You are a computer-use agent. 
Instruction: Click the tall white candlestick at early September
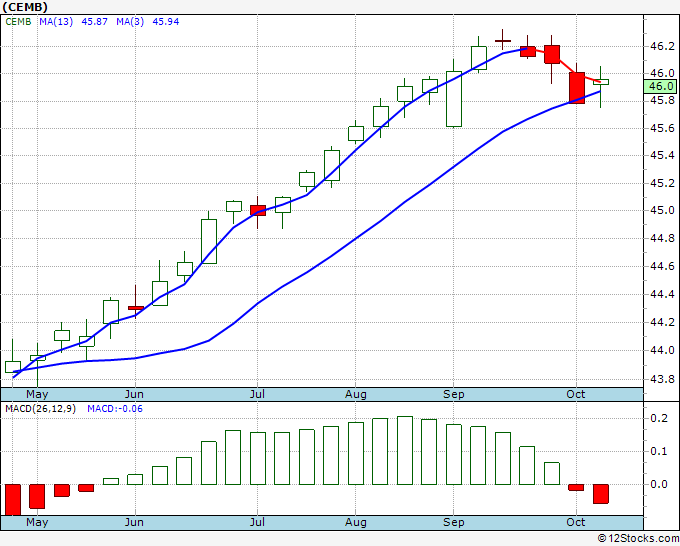(454, 99)
